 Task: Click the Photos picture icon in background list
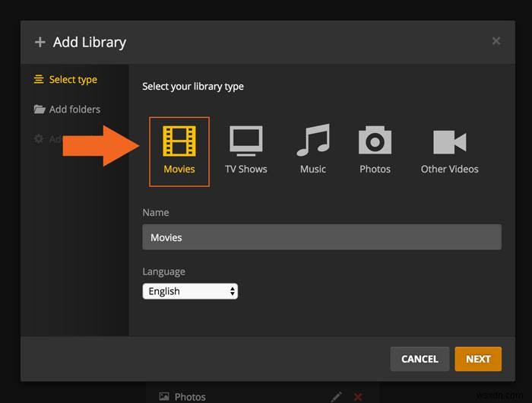tap(164, 396)
